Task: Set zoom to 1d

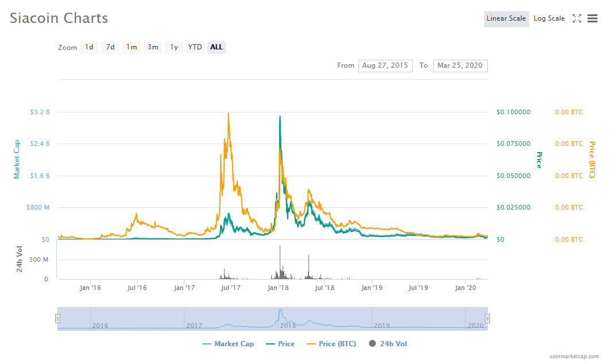Action: coord(89,47)
